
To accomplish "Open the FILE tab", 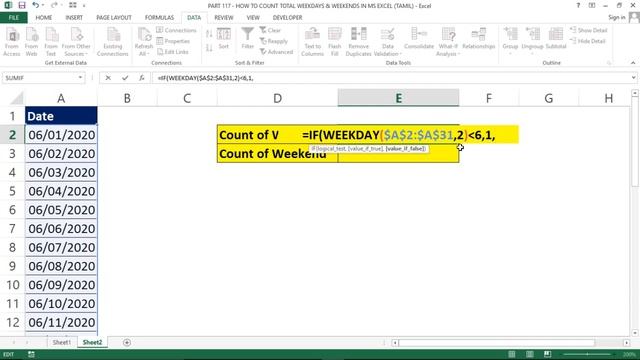I will 13,18.
